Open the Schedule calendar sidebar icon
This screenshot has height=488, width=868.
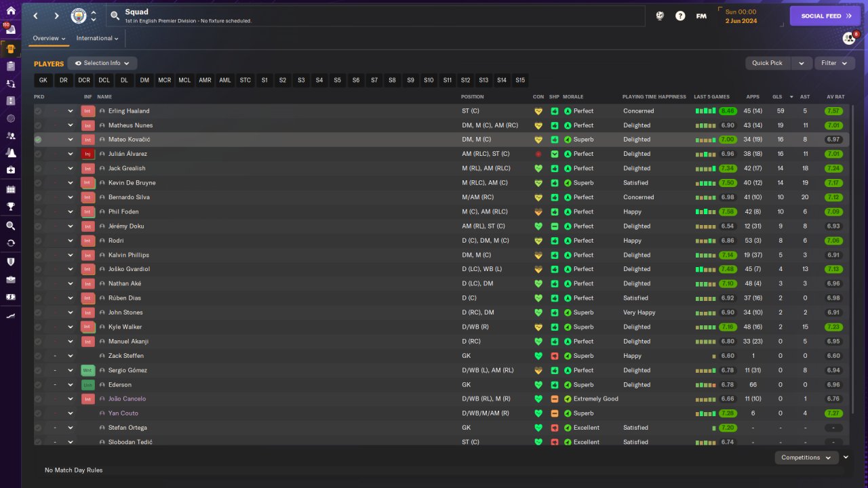11,189
